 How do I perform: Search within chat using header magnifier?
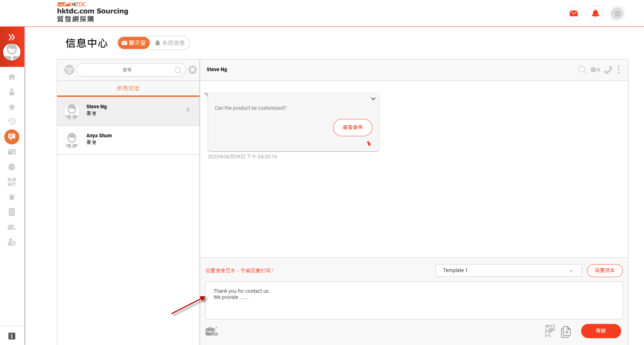click(582, 70)
